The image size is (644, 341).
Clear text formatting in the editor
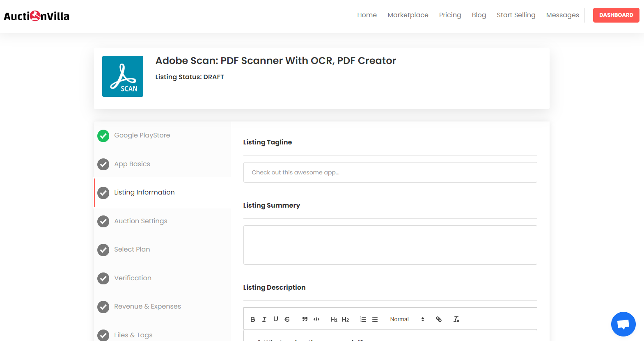(x=456, y=319)
